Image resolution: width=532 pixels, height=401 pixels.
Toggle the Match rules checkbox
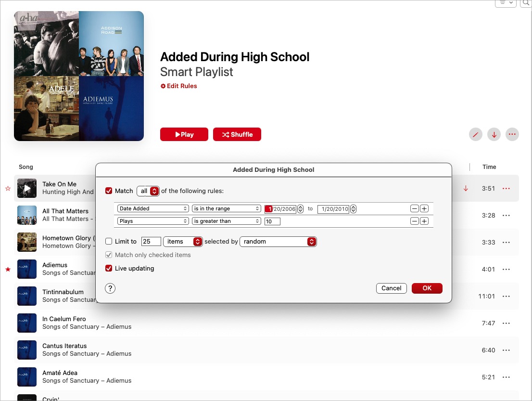(109, 191)
